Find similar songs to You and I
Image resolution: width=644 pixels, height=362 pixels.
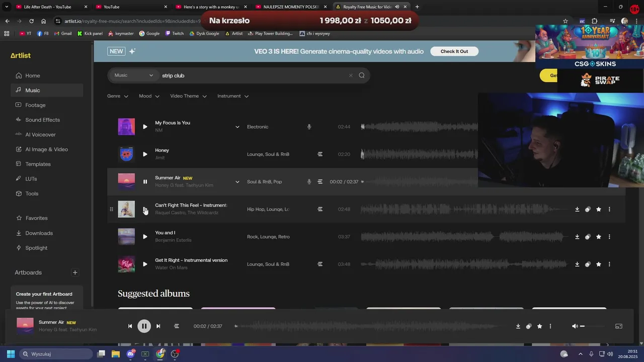click(588, 237)
